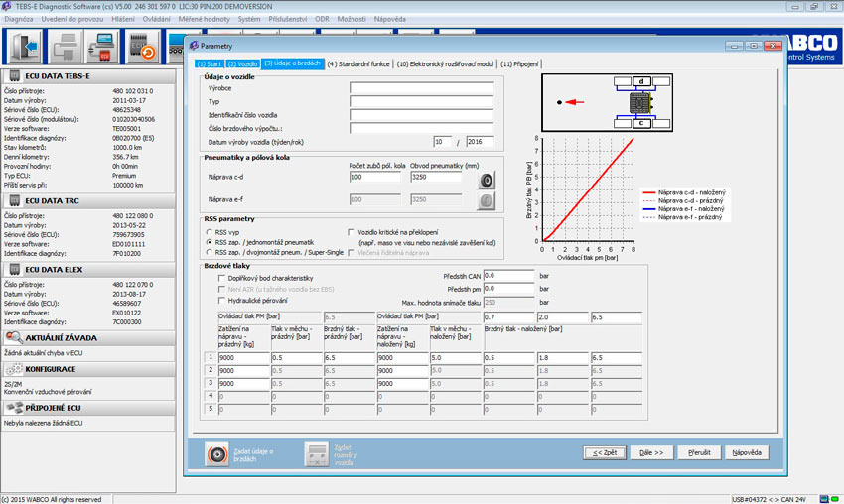Enable Vozidlo kritické na překlopení checkbox
The height and width of the screenshot is (504, 844).
click(x=352, y=232)
